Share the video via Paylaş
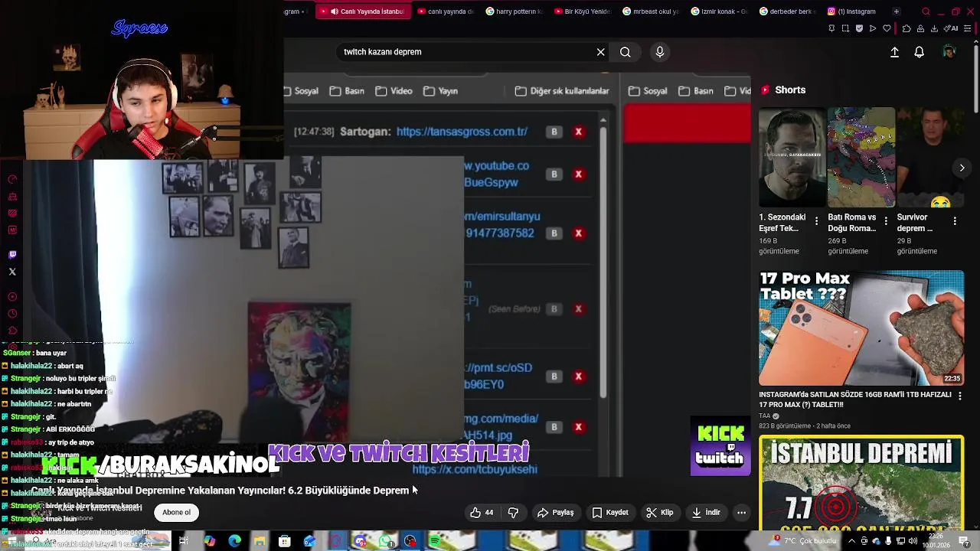The image size is (980, 551). (556, 513)
